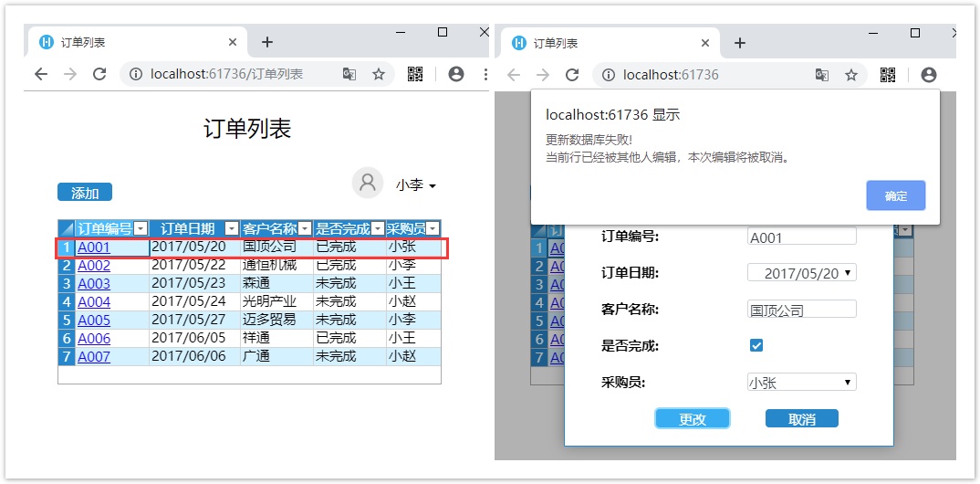Click the user avatar beside 小李
The image size is (980, 484).
pos(368,182)
